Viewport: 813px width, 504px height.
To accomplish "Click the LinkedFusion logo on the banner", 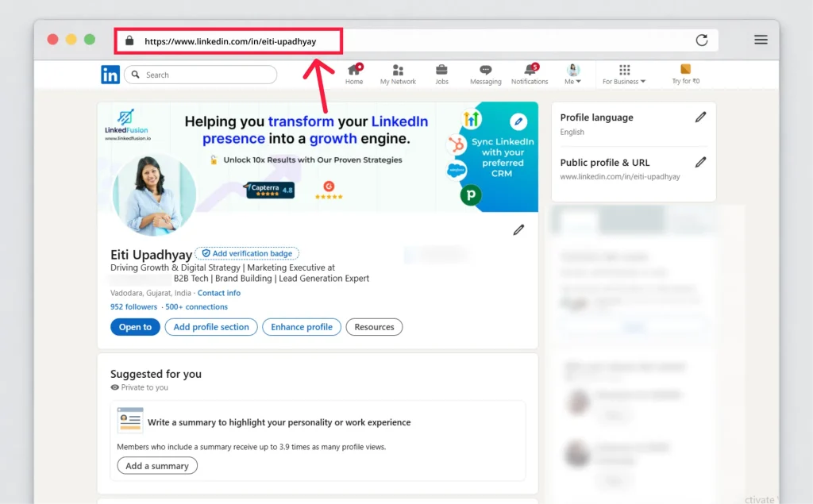I will point(128,125).
